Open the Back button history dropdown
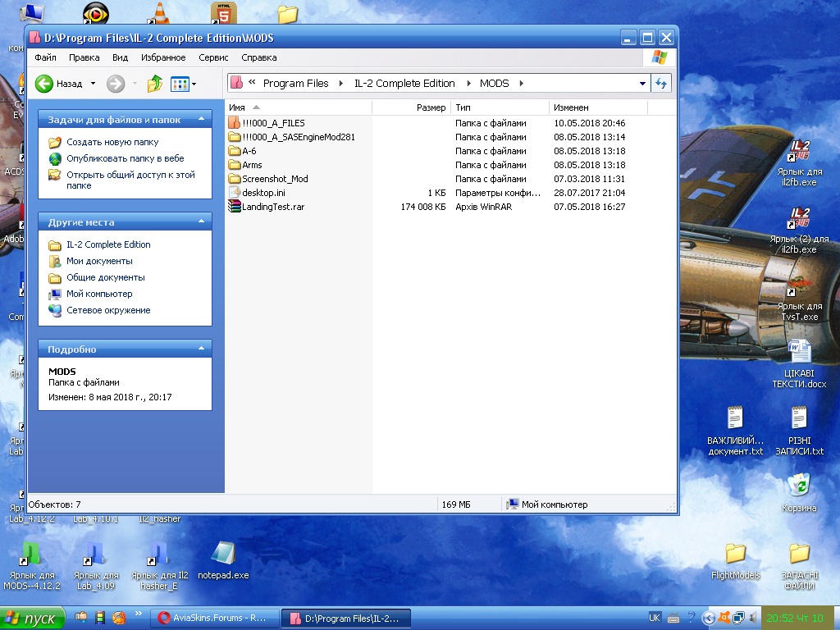 (x=93, y=83)
